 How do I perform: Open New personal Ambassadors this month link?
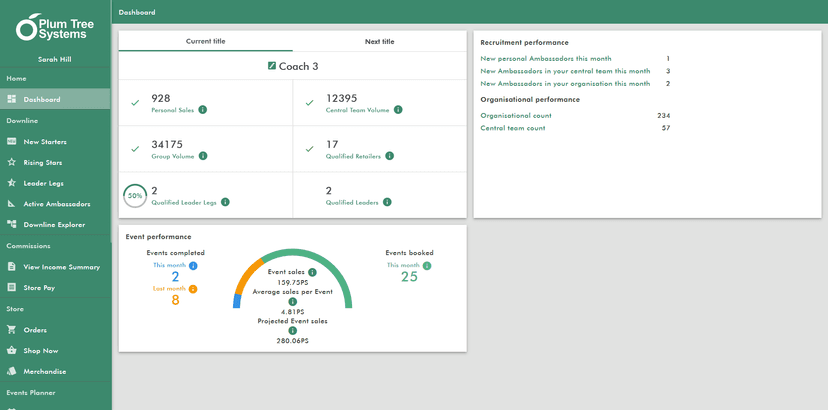point(545,59)
